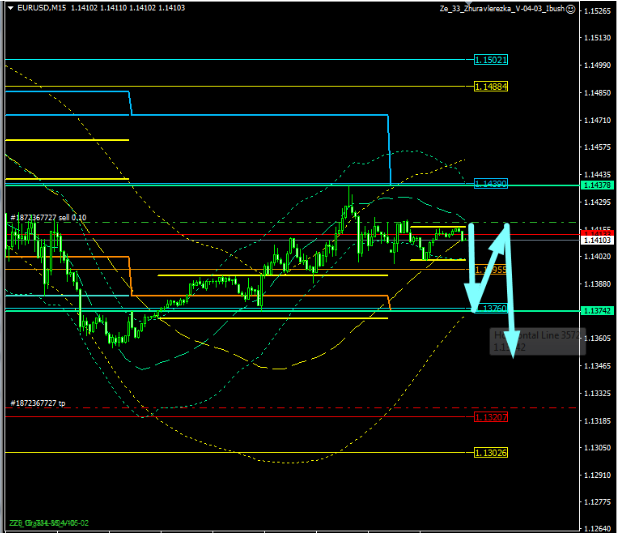The height and width of the screenshot is (534, 618).
Task: Select the 1.13026 yellow price label
Action: [491, 453]
